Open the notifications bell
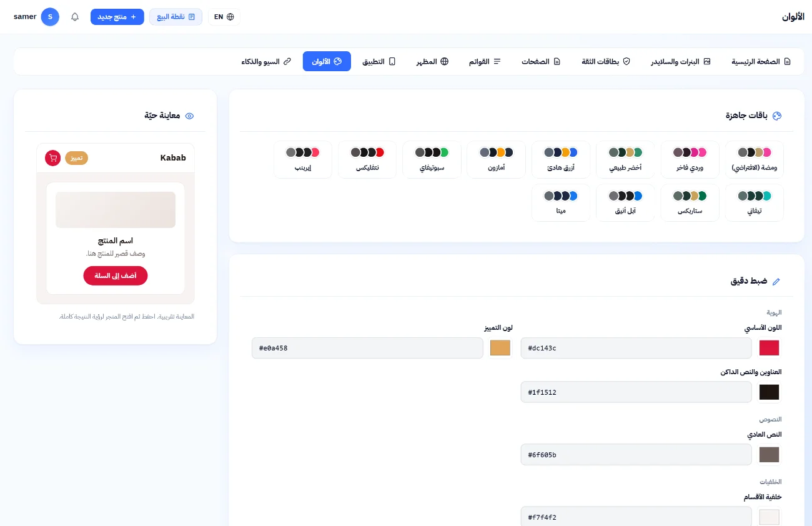812x526 pixels. tap(75, 17)
